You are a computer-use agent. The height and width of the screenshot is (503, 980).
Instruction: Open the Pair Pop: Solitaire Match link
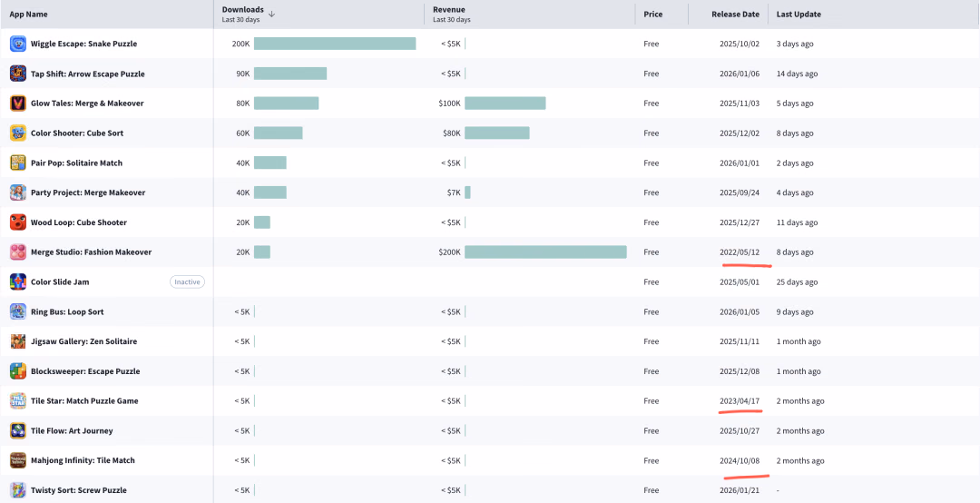click(x=76, y=163)
